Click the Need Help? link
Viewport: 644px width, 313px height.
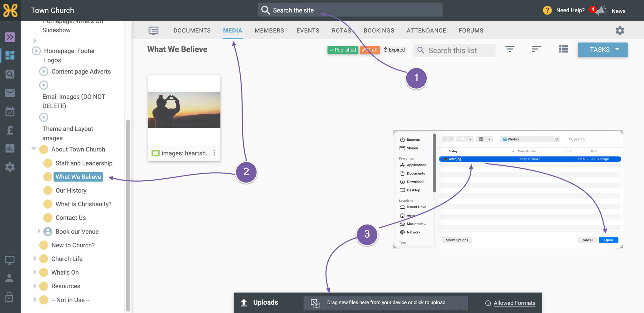[570, 10]
